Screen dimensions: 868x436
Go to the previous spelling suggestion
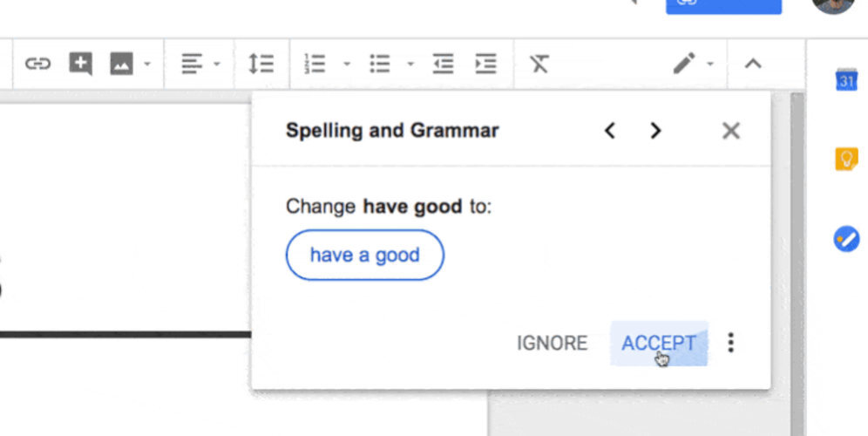[610, 131]
